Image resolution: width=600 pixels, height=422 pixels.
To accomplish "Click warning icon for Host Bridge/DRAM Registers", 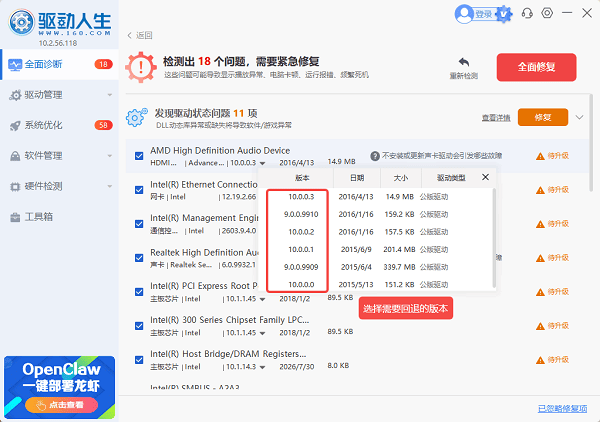I will tap(540, 360).
